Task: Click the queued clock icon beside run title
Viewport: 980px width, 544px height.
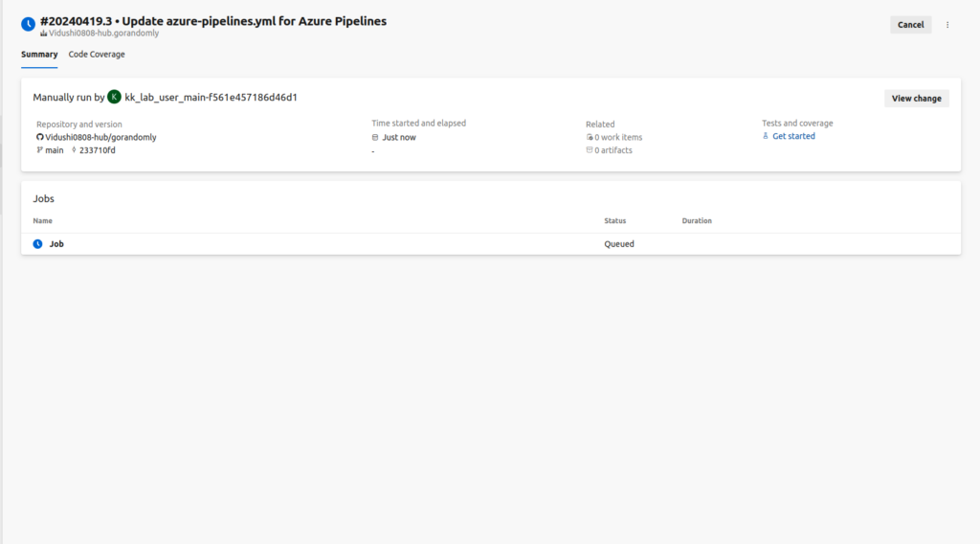Action: click(x=29, y=23)
